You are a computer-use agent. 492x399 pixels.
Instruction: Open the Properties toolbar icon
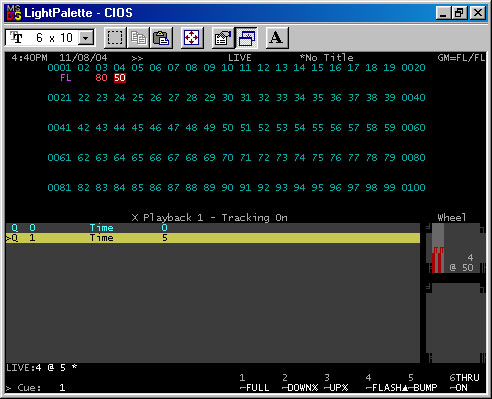[223, 38]
